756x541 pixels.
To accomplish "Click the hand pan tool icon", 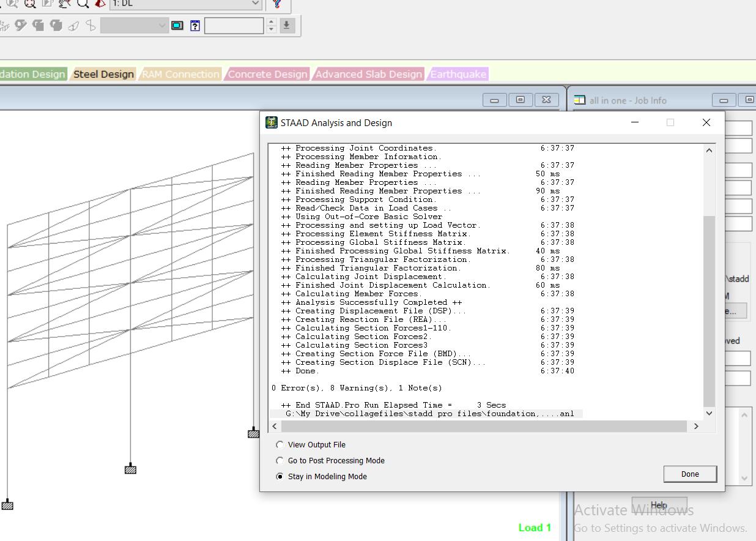I will [64, 4].
